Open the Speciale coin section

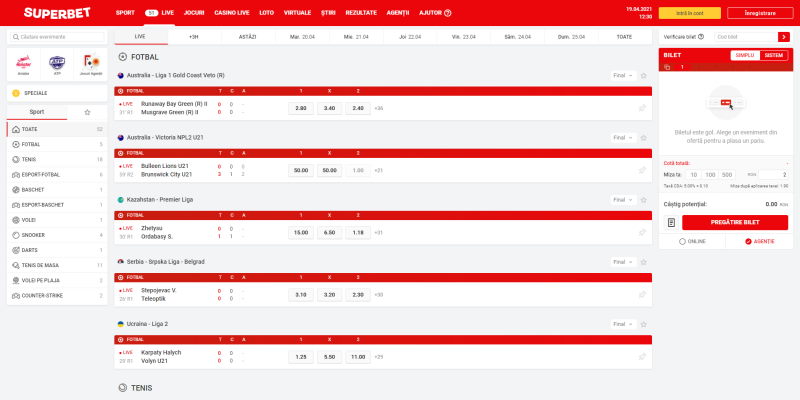coord(57,93)
